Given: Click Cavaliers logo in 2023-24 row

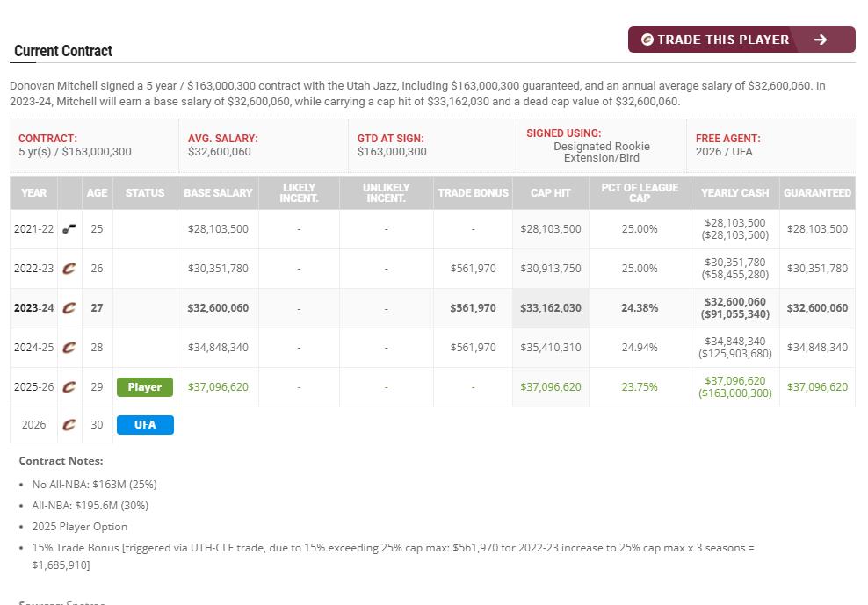Looking at the screenshot, I should (x=69, y=307).
